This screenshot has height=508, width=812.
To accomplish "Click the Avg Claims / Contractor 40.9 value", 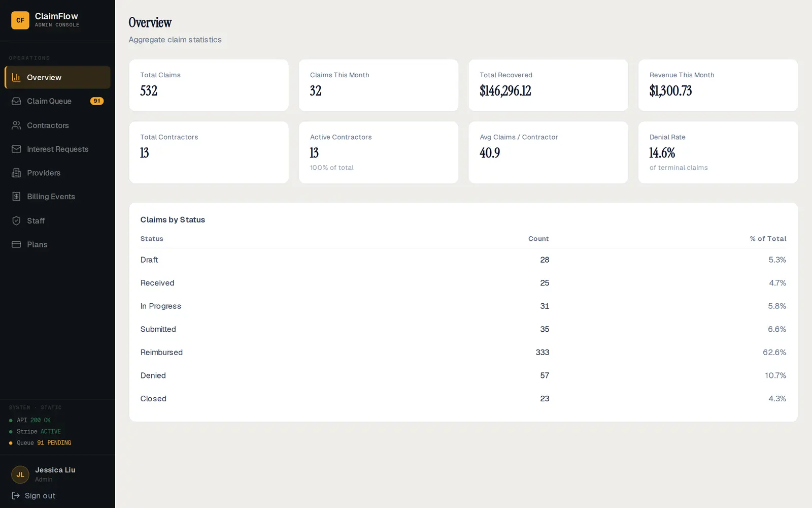I will click(x=490, y=153).
